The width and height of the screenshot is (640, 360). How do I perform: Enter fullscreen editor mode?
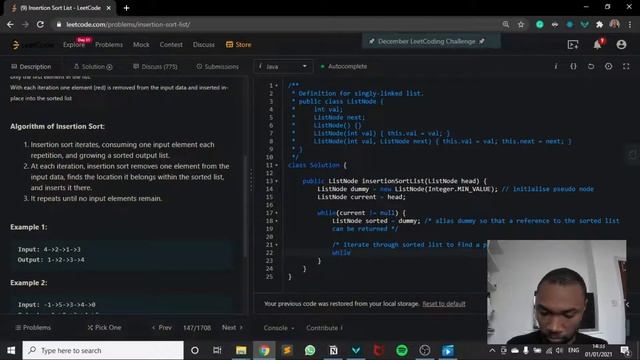(626, 66)
